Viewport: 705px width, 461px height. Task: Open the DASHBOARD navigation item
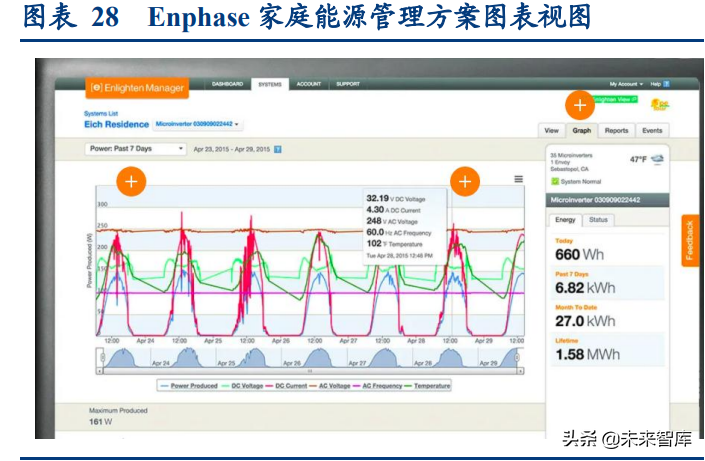[x=228, y=84]
